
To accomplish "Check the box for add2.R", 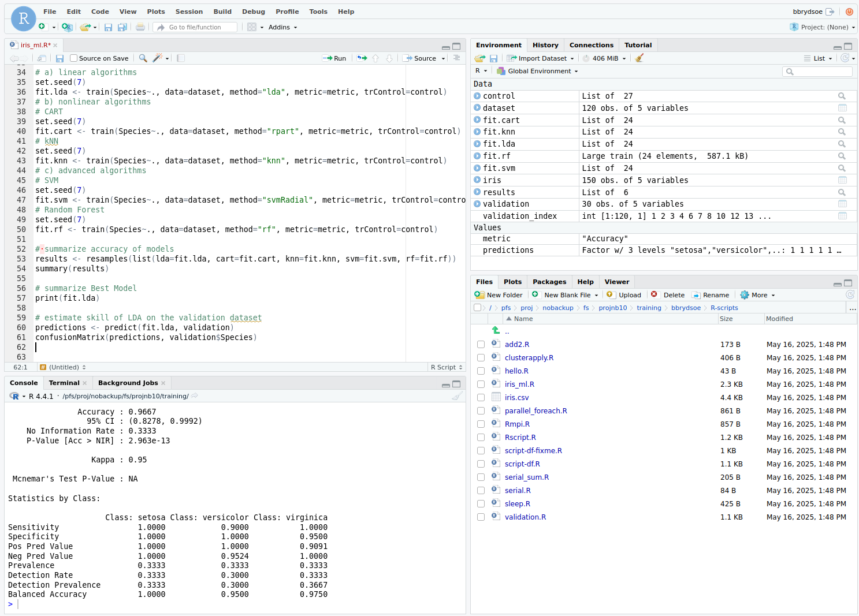I will [481, 345].
